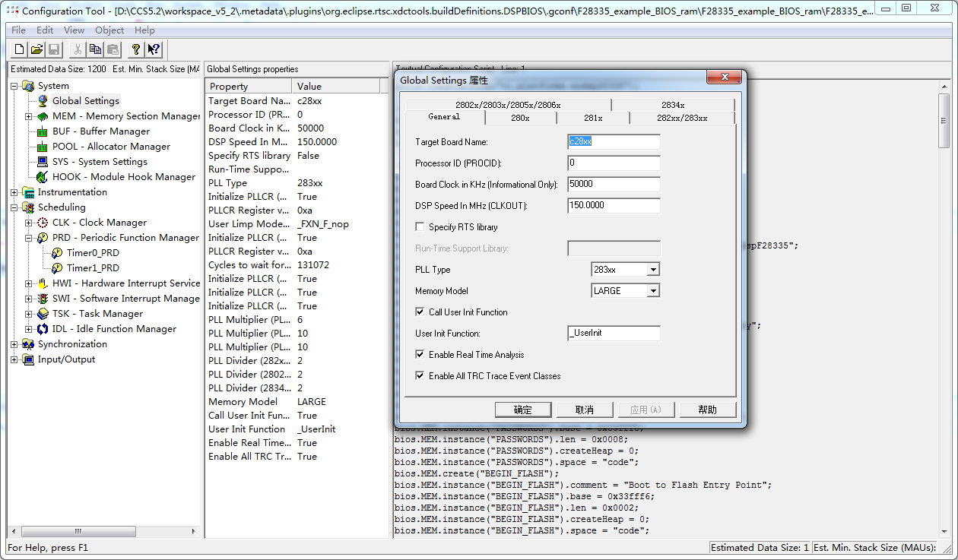The image size is (958, 560).
Task: Select the Timer0_PRD icon
Action: (57, 253)
